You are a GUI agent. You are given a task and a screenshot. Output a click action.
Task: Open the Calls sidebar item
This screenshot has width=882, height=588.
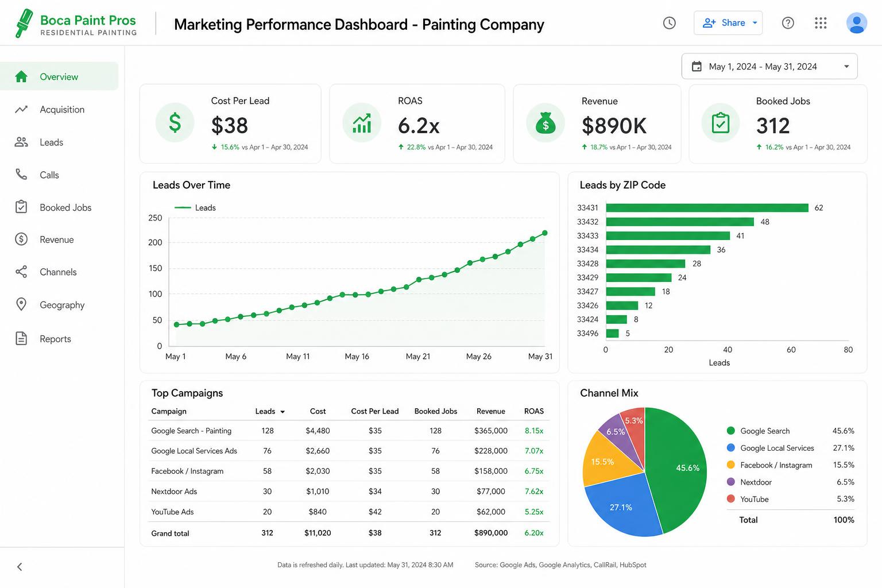[59, 175]
